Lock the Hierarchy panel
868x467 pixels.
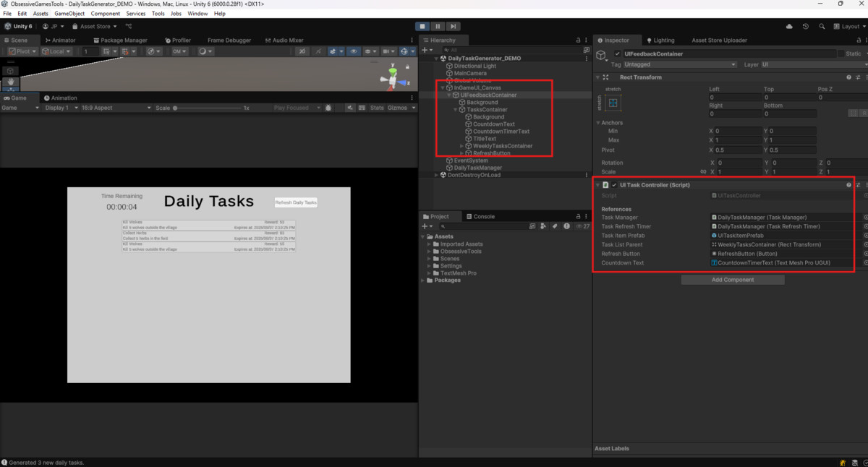coord(578,40)
